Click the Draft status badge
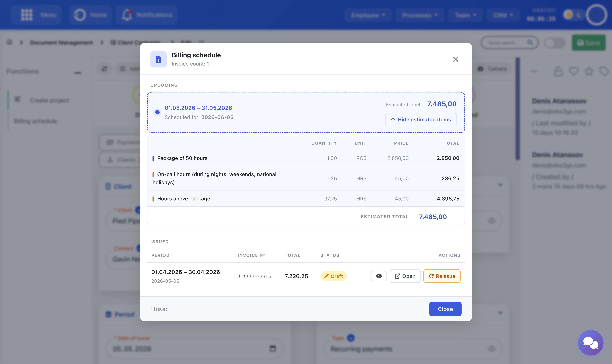 (x=333, y=276)
